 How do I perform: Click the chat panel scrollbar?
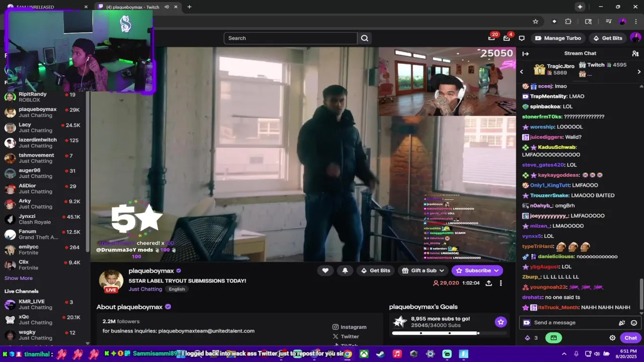tap(641, 294)
